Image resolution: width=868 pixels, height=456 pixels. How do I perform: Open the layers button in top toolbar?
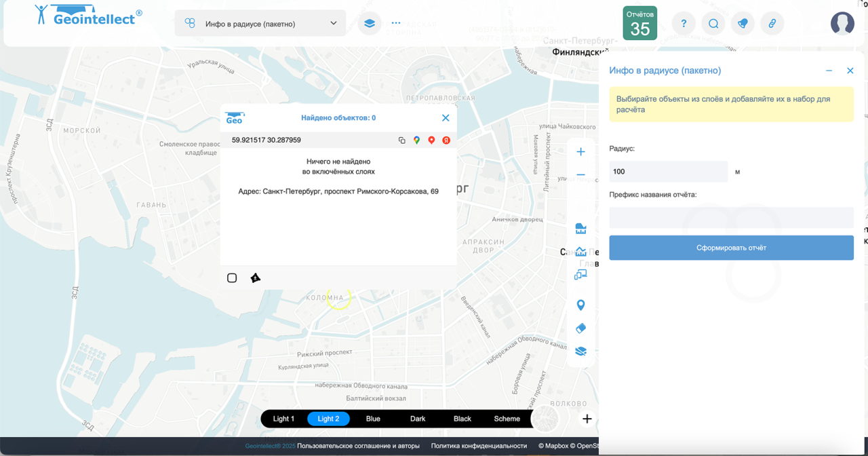(x=370, y=23)
